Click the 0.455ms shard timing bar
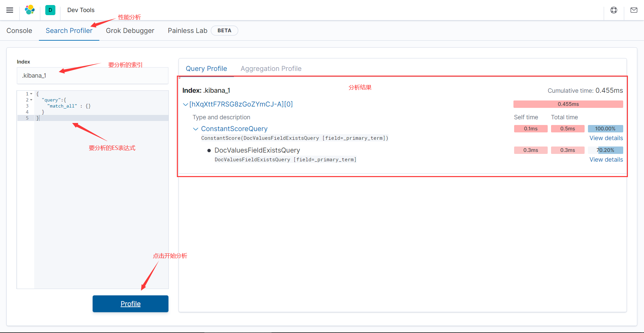Viewport: 644px width, 333px height. [x=568, y=104]
